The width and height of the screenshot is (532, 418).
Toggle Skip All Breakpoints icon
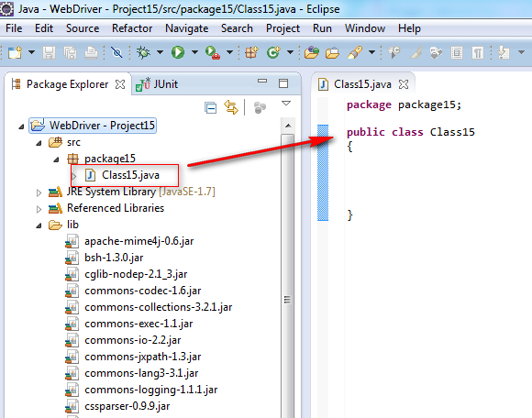116,52
